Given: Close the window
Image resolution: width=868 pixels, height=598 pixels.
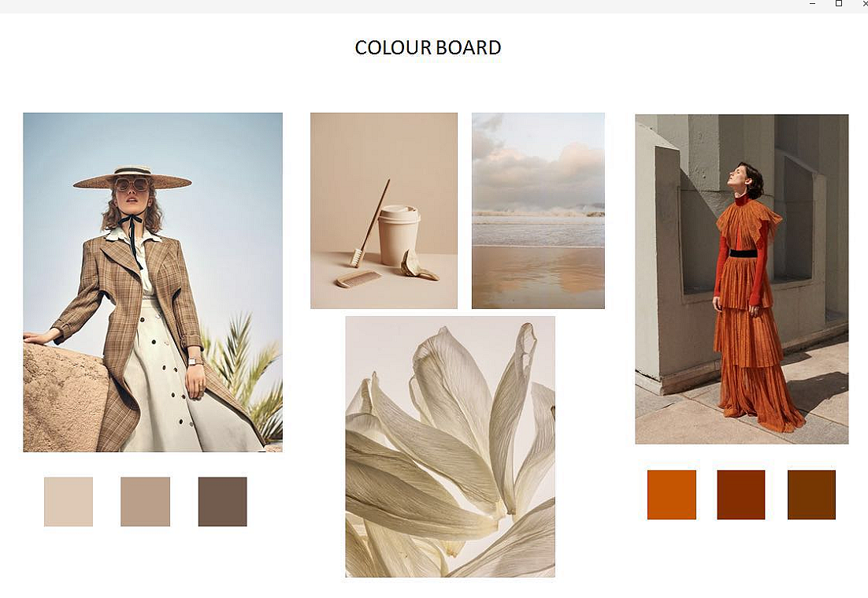Looking at the screenshot, I should point(863,4).
